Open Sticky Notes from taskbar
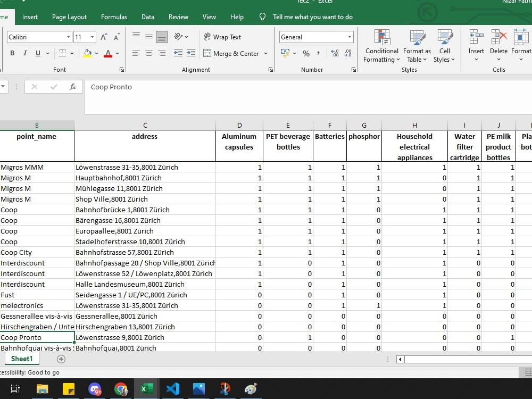The height and width of the screenshot is (399, 532). [x=69, y=389]
